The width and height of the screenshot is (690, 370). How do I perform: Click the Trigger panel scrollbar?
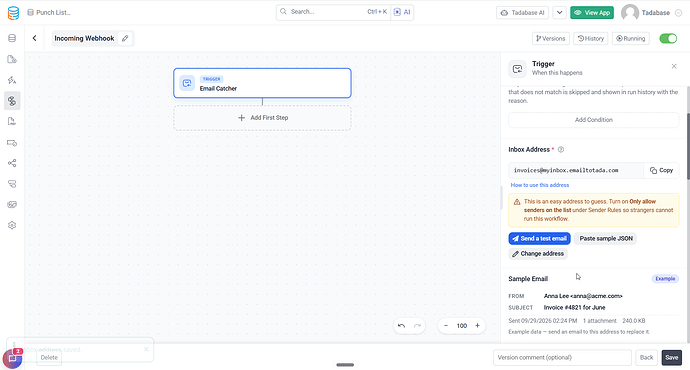click(x=687, y=147)
